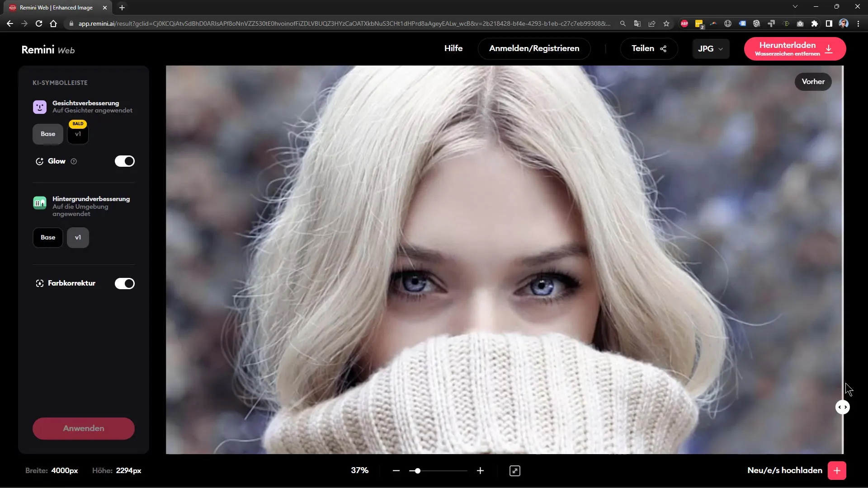Click the BALD badge

coord(78,123)
